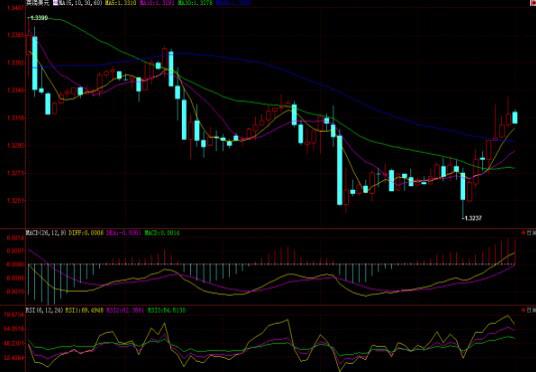This screenshot has width=536, height=372.
Task: Click the first tall cyan candle on left
Action: [x=35, y=63]
